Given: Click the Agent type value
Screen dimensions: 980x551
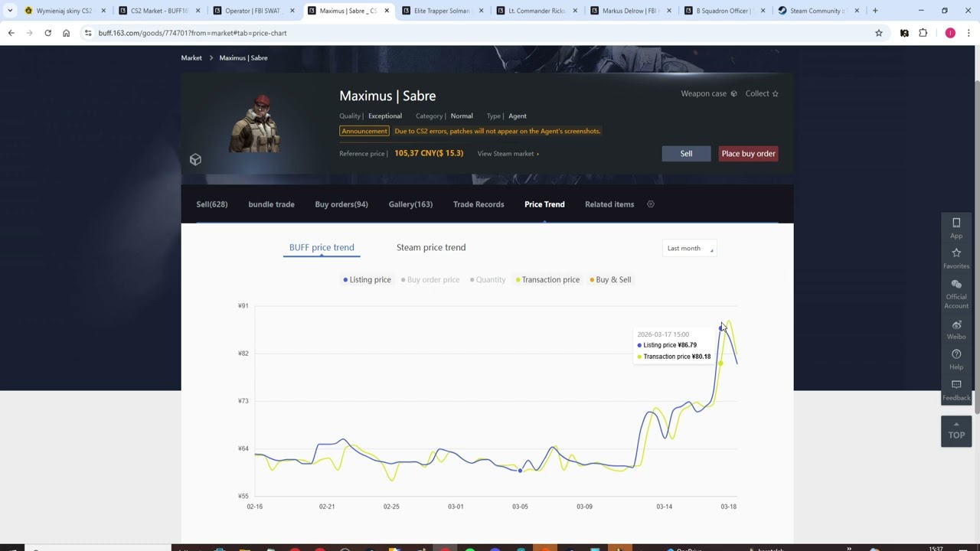Looking at the screenshot, I should (x=518, y=116).
